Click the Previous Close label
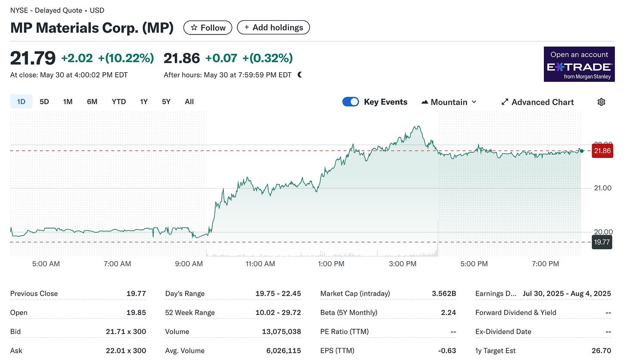Viewport: 627px width, 364px height. (x=34, y=293)
